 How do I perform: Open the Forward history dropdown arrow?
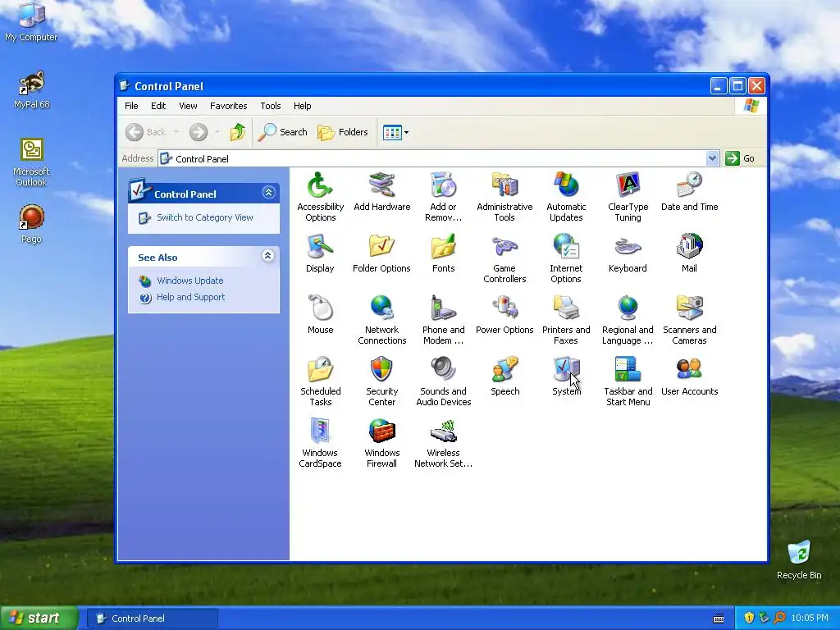pyautogui.click(x=217, y=132)
